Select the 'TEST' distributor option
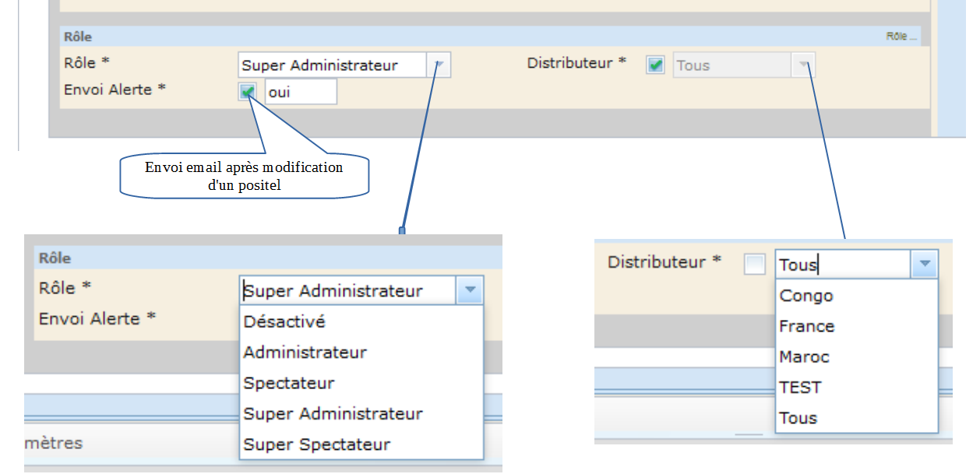 [x=801, y=388]
